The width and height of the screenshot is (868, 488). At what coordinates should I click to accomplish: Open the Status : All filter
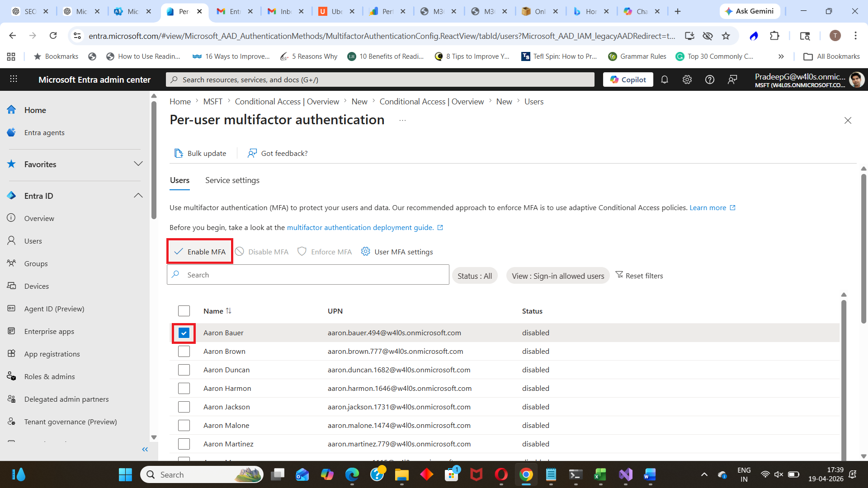tap(474, 276)
